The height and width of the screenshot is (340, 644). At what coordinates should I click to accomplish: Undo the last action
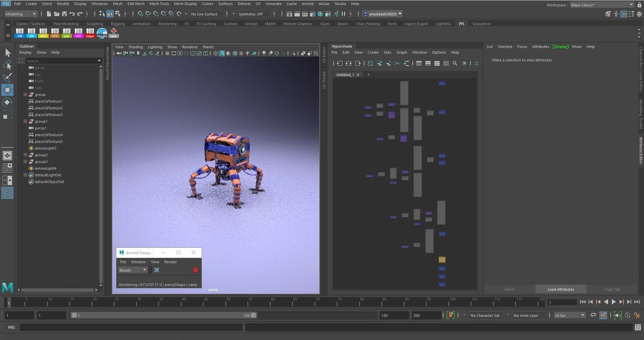point(72,14)
